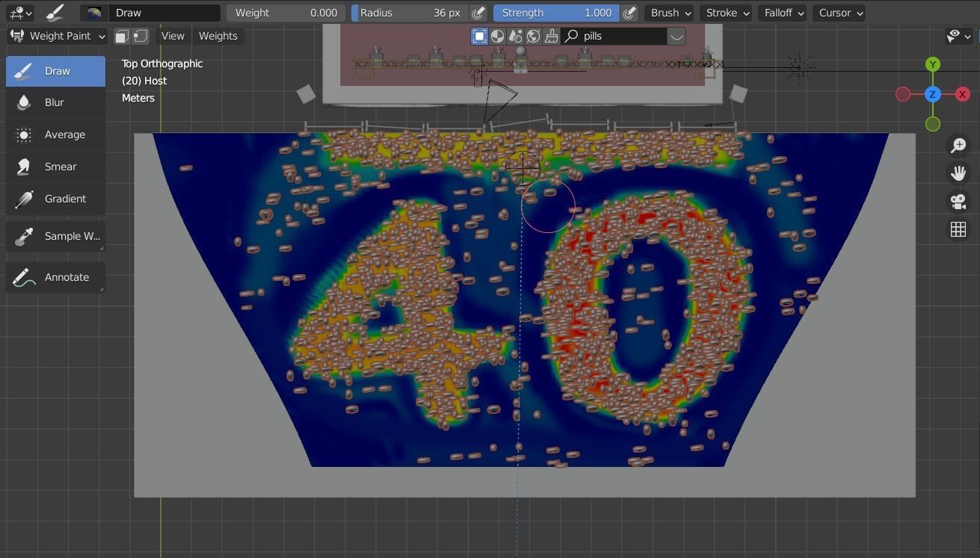Click the negative Y axis gizmo ball
The height and width of the screenshot is (558, 980).
tap(933, 124)
